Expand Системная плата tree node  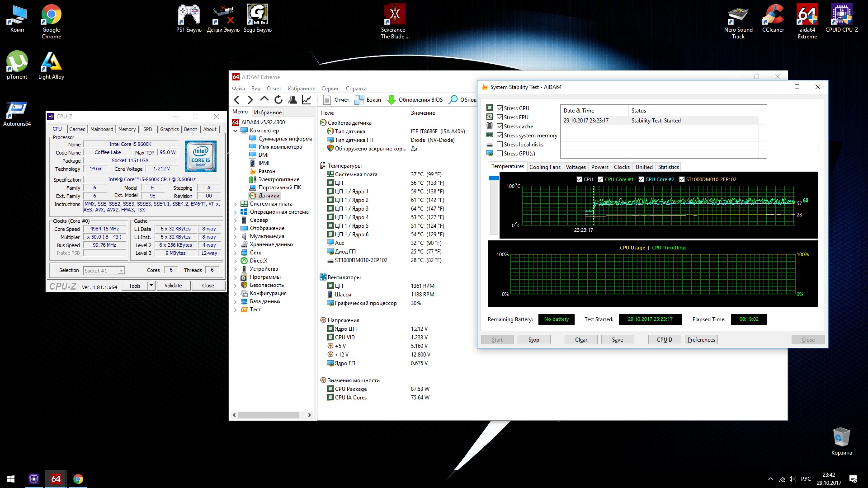[235, 204]
